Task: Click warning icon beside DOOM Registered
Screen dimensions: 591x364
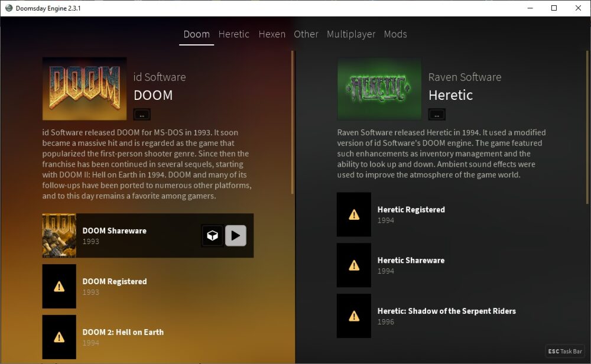Action: (59, 287)
